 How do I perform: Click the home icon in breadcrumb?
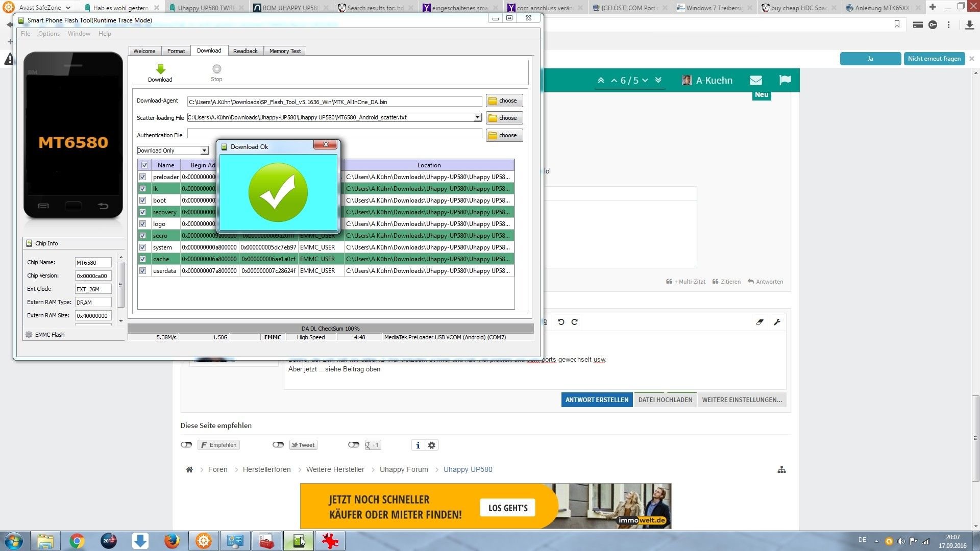click(189, 469)
